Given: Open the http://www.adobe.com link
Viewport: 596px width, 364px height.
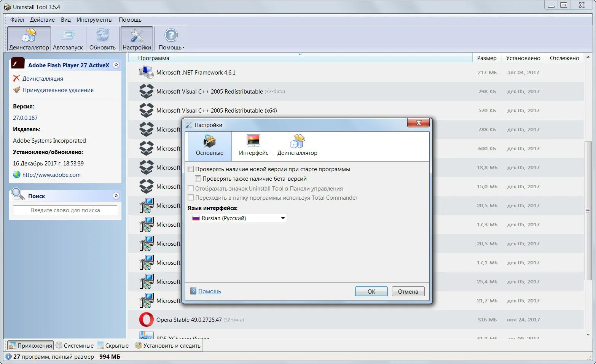Looking at the screenshot, I should tap(51, 175).
